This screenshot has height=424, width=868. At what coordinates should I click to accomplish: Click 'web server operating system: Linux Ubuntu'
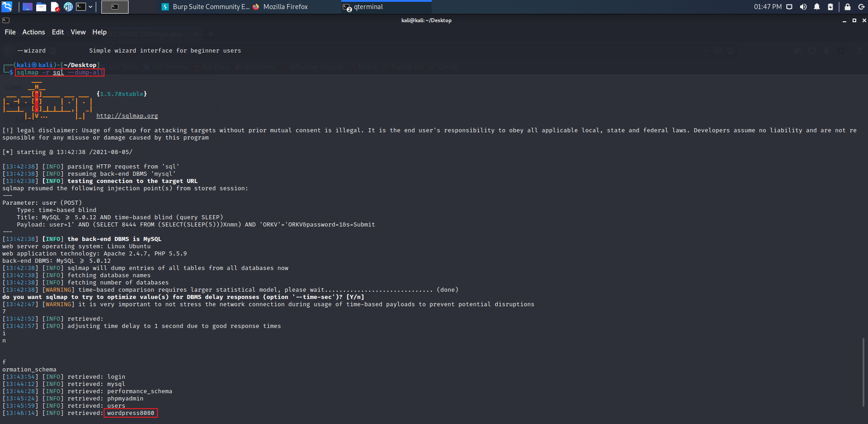point(76,246)
